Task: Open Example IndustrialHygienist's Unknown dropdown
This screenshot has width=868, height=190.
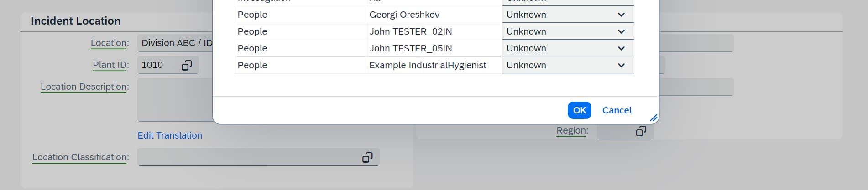Action: click(x=621, y=65)
